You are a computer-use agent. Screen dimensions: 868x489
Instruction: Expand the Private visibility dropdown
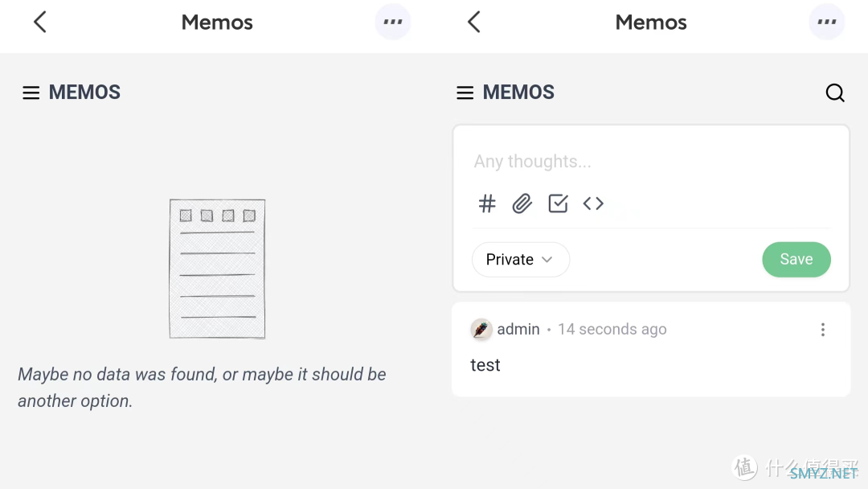[520, 259]
